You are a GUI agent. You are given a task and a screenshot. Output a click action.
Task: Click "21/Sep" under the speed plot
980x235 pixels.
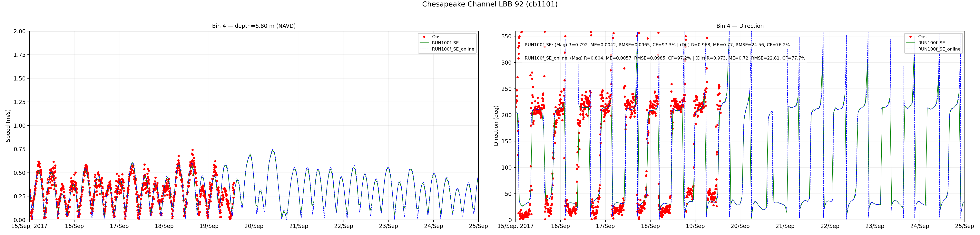click(x=299, y=226)
